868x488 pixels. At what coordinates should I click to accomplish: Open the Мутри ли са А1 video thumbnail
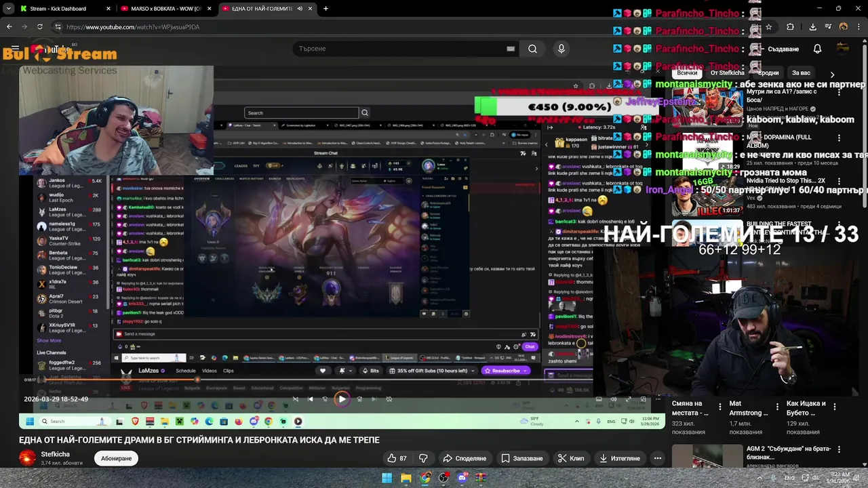pyautogui.click(x=707, y=106)
